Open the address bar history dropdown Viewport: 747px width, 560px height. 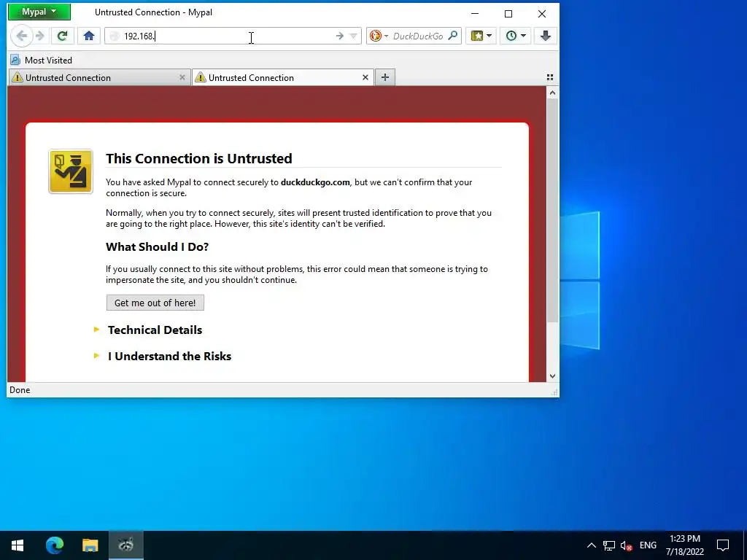pos(354,36)
